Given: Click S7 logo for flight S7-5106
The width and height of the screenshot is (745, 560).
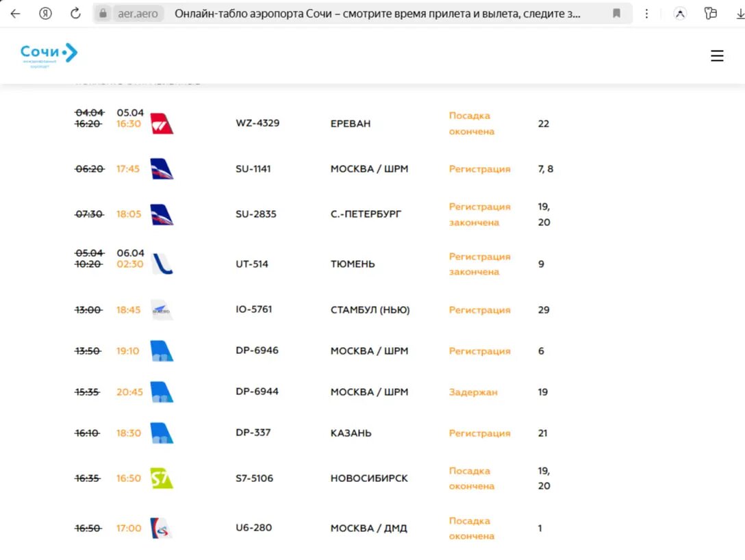Looking at the screenshot, I should pyautogui.click(x=162, y=479).
